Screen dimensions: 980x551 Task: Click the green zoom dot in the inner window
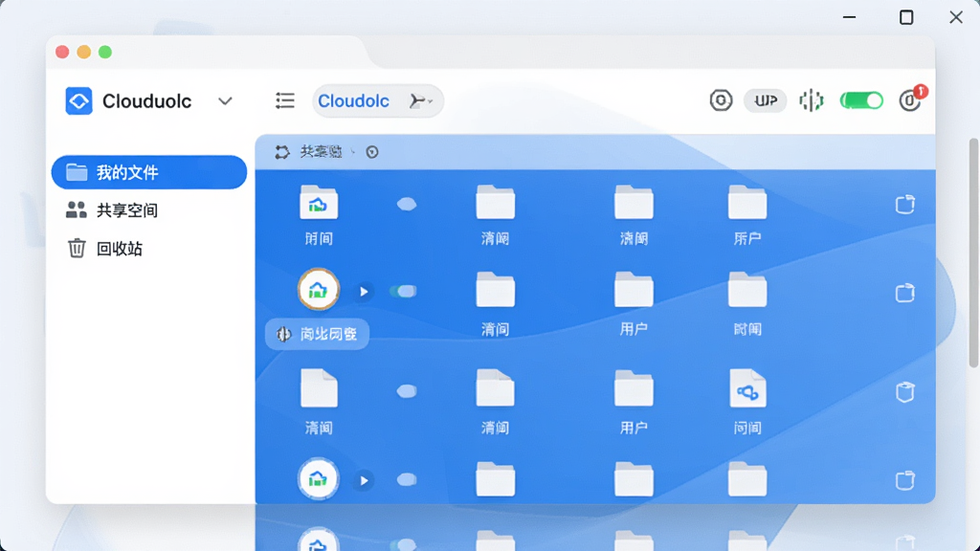105,52
